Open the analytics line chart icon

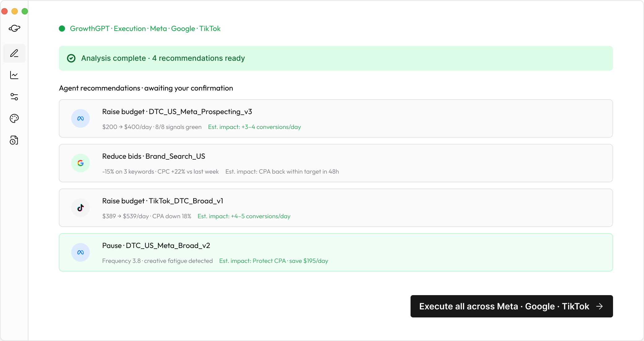click(14, 75)
